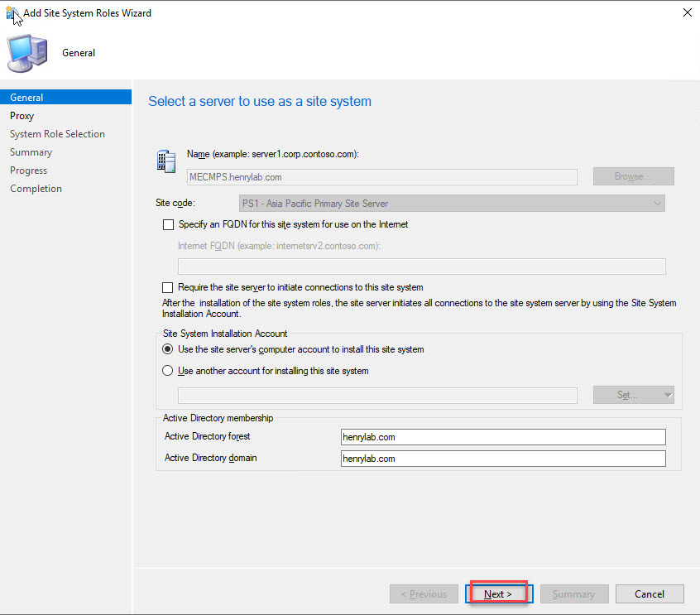Check Require site server to initiate connections
The image size is (700, 615).
click(x=169, y=287)
